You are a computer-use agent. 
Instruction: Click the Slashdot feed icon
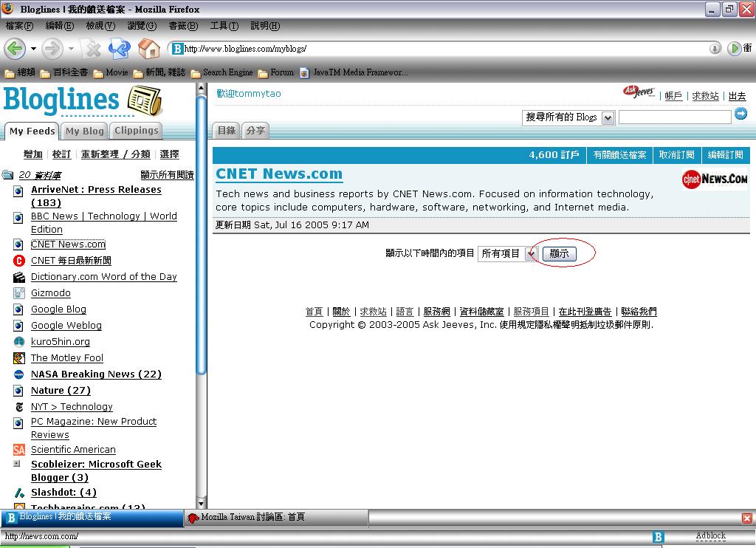click(x=18, y=493)
